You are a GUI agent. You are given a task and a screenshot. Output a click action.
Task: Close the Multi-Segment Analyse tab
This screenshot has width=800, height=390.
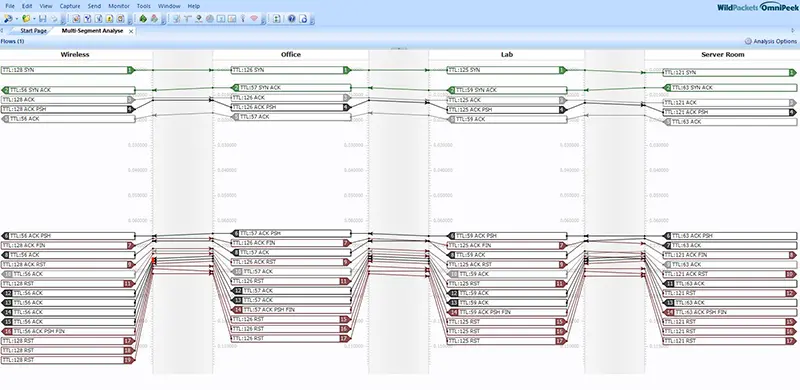[x=131, y=31]
